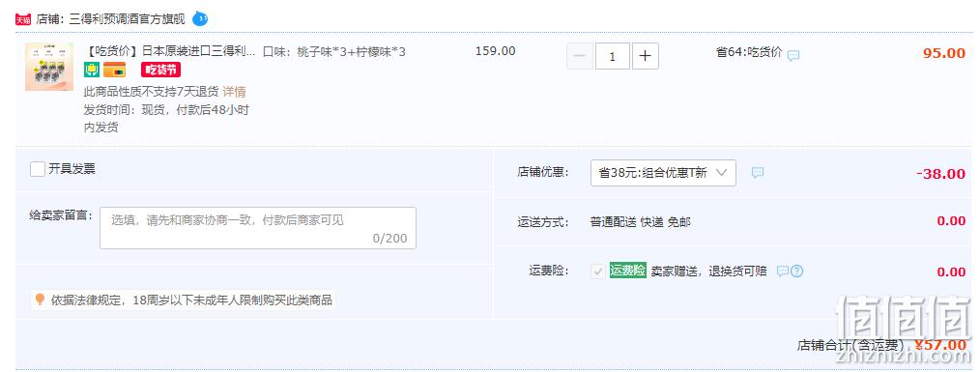Focus the quantity input field

click(612, 56)
